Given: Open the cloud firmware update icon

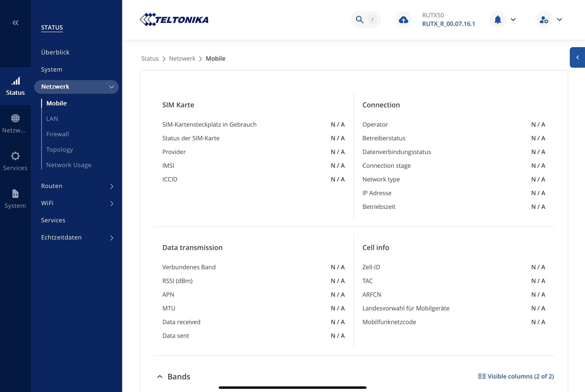Looking at the screenshot, I should [403, 19].
